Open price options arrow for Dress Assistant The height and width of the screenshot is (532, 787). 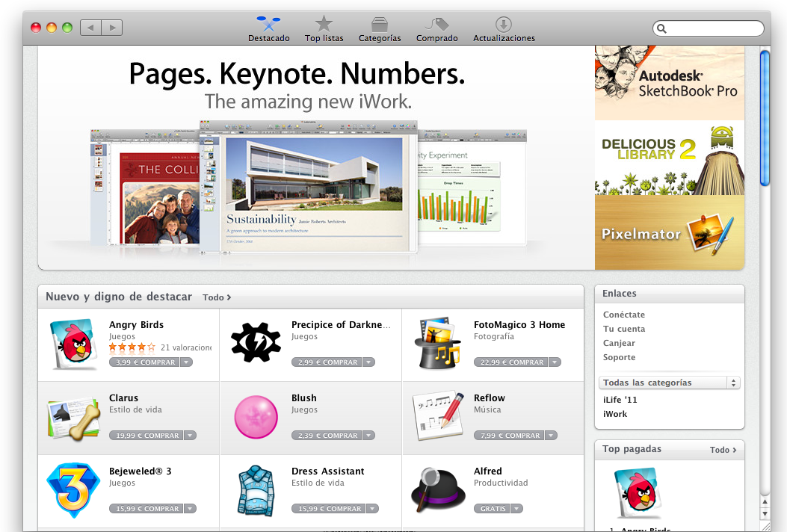372,508
